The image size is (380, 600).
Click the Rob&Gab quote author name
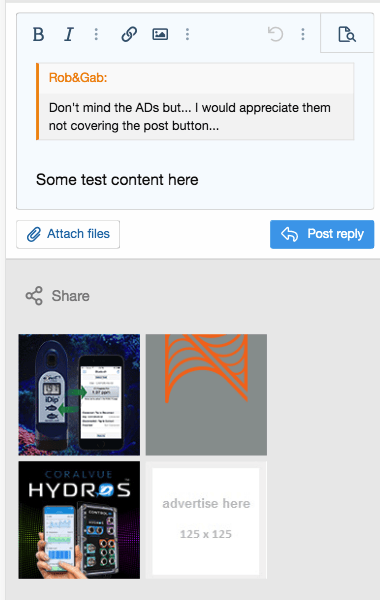78,78
